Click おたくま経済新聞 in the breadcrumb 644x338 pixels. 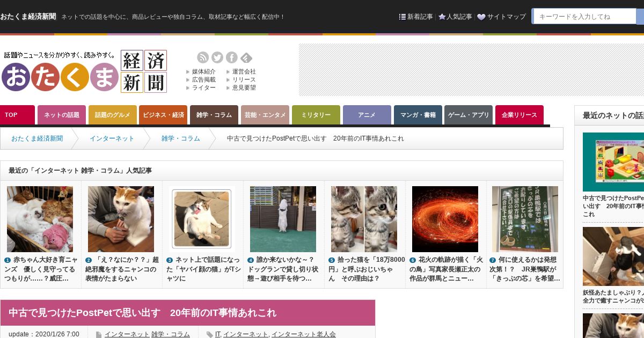pyautogui.click(x=37, y=138)
